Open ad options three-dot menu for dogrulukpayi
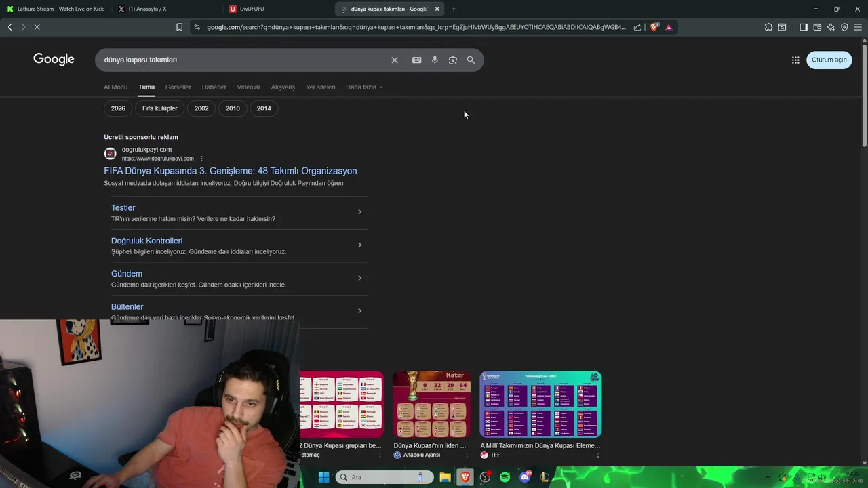Screen dimensions: 868x488 (x=201, y=159)
